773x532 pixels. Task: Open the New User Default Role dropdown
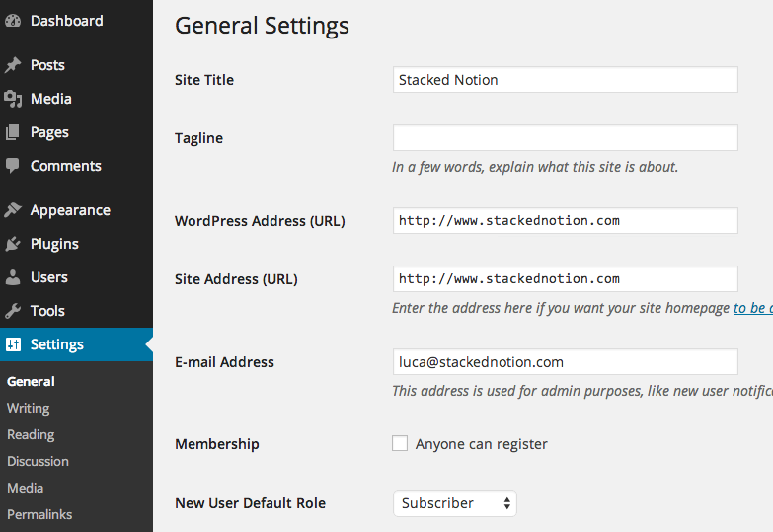tap(454, 503)
